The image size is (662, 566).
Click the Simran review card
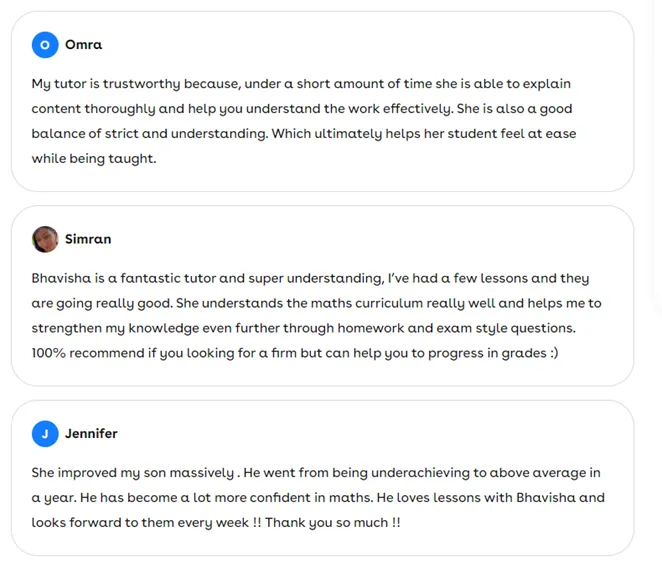[x=323, y=296]
